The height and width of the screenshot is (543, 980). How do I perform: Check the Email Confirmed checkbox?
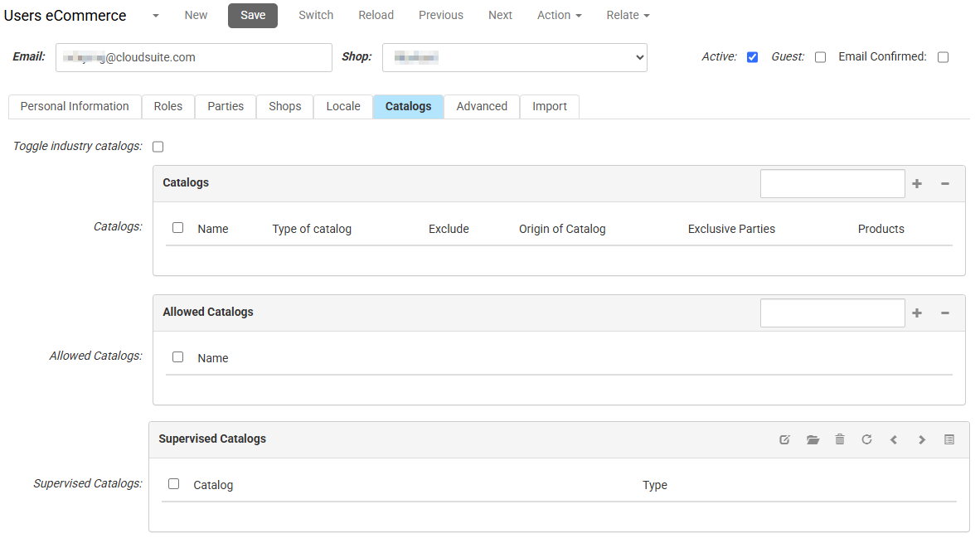[943, 57]
